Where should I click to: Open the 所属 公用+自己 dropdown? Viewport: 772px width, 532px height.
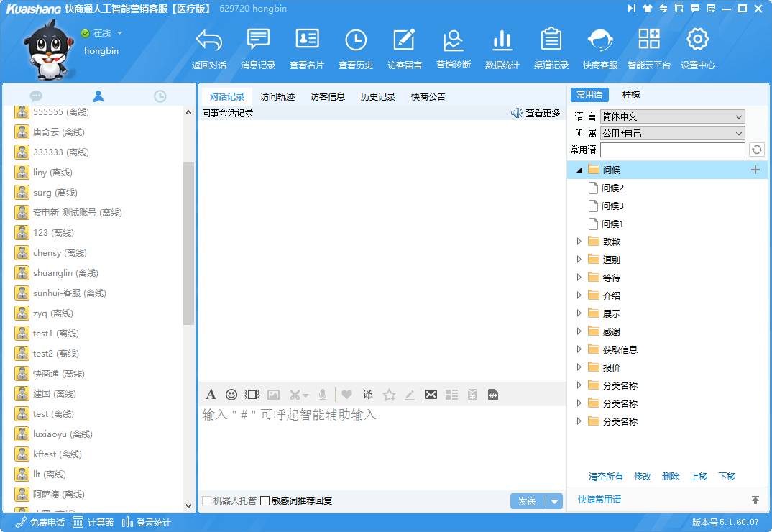point(672,133)
